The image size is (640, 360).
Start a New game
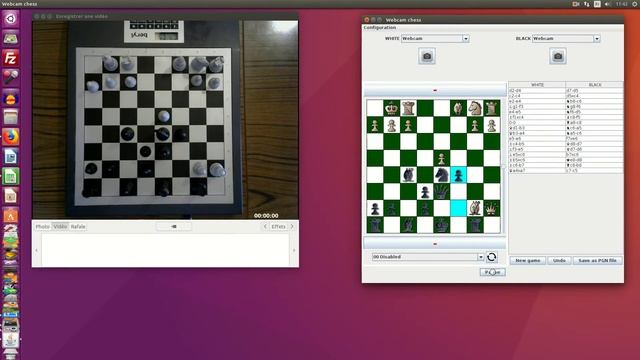tap(527, 260)
